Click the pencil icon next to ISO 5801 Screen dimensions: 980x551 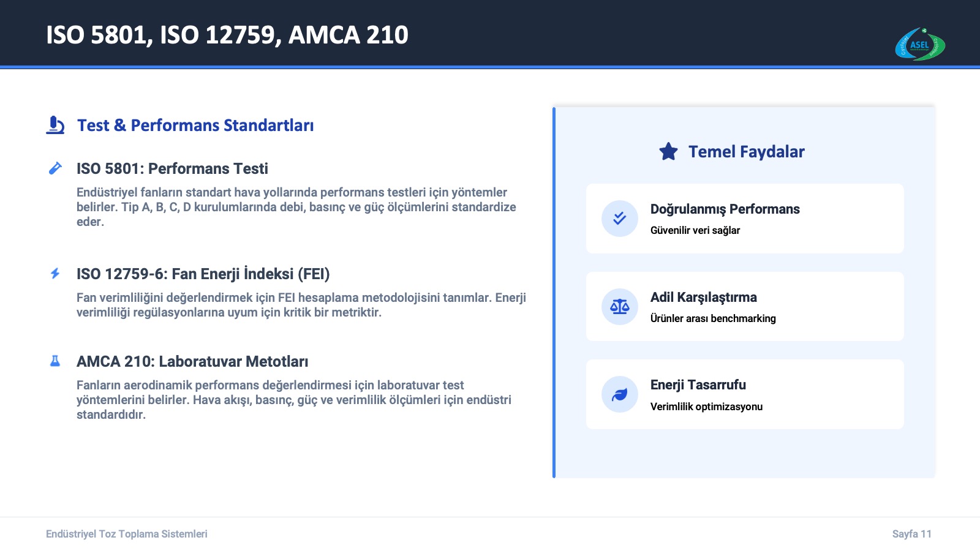point(55,168)
